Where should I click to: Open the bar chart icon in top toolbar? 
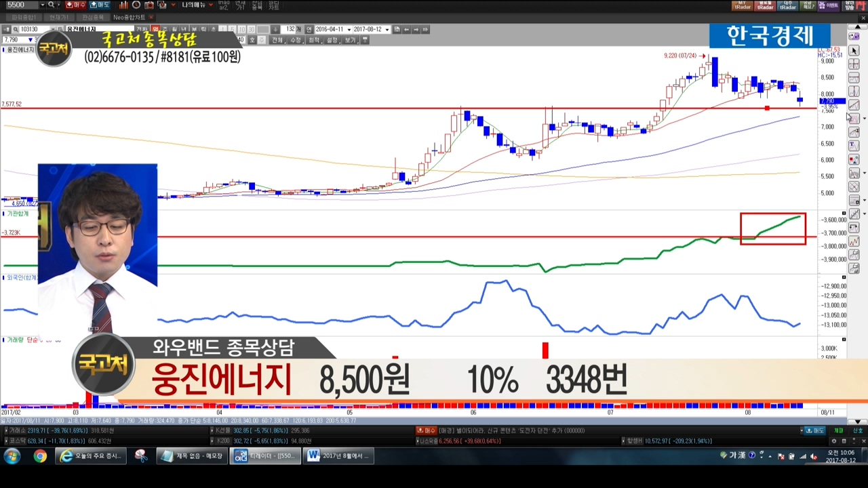123,5
